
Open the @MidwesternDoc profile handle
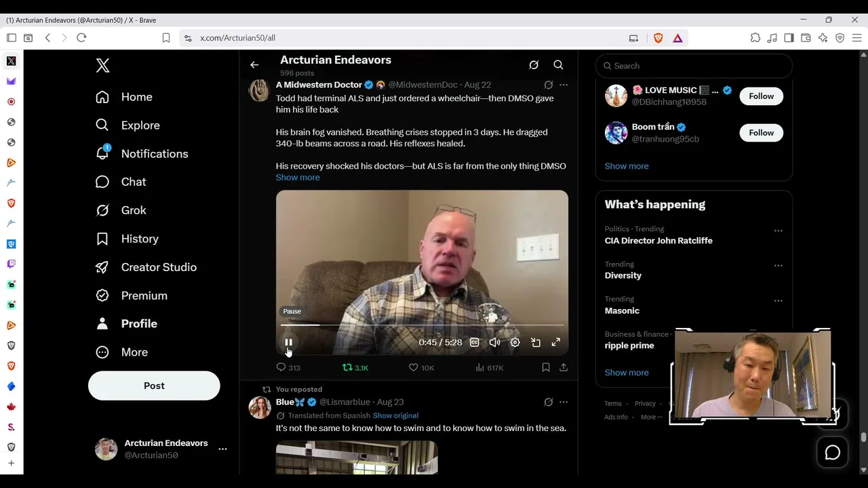click(x=422, y=85)
